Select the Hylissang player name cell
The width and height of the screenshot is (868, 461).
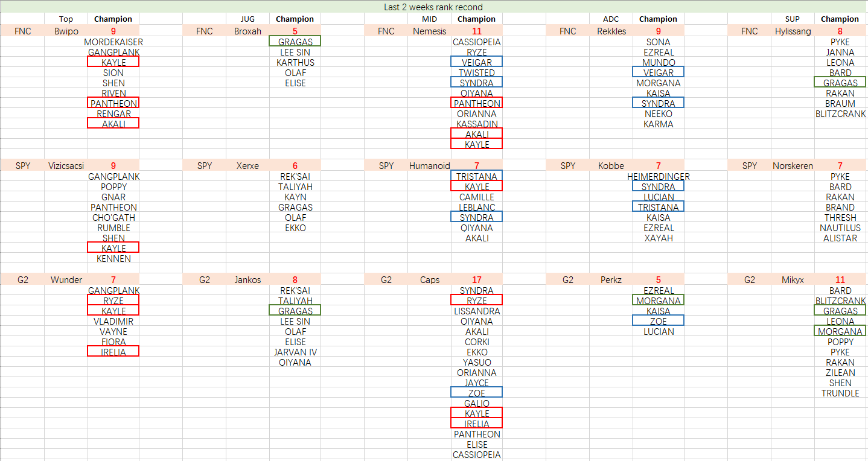click(x=793, y=31)
